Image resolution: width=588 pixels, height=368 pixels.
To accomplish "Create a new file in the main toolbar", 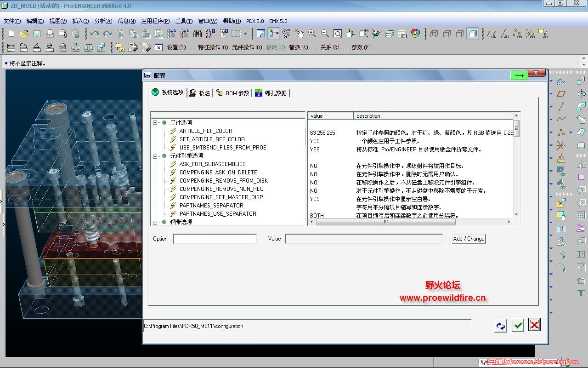I will click(x=11, y=34).
